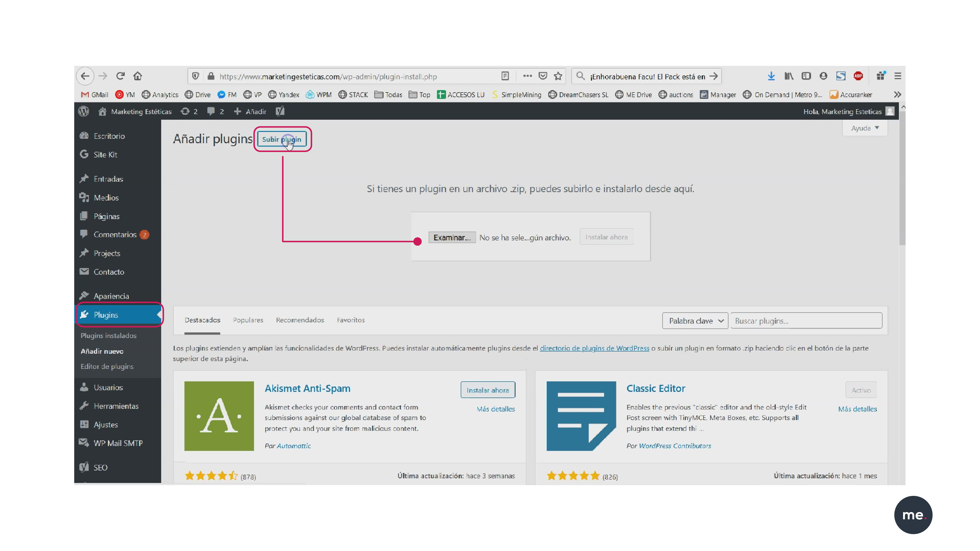Switch to Destacados tab
980x551 pixels.
[202, 320]
